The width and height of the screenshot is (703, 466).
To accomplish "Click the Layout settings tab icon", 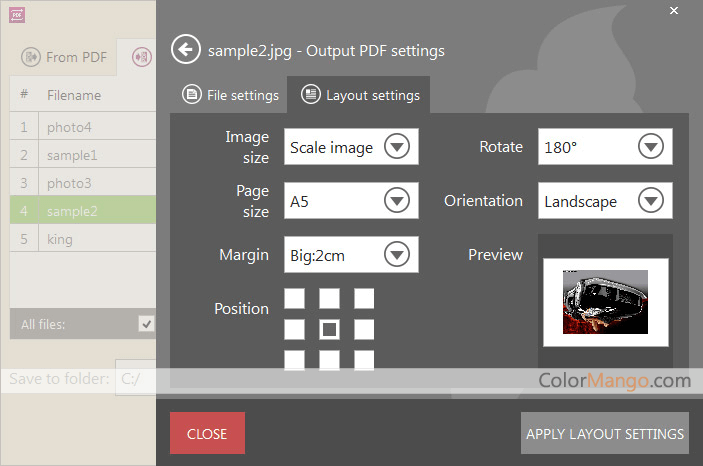I will 311,95.
